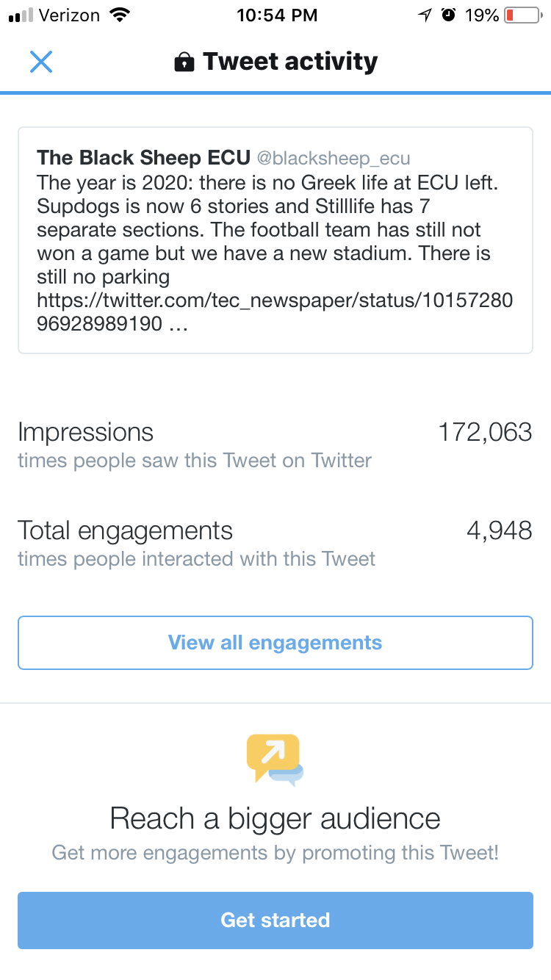Tap the alarm clock status icon

(448, 15)
